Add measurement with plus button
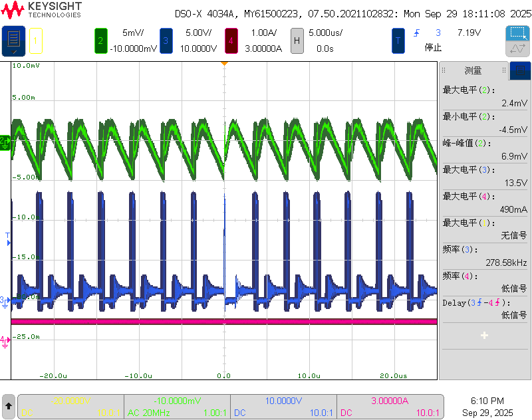 coord(484,336)
